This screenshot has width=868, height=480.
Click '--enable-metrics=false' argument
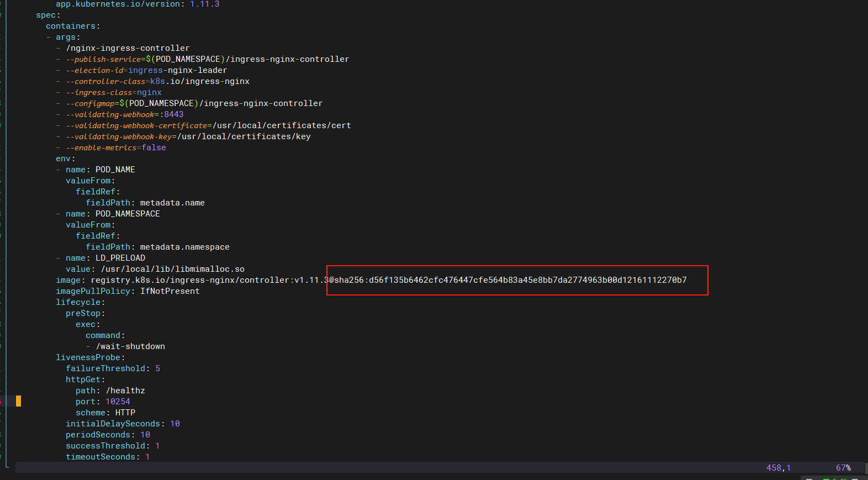click(116, 147)
